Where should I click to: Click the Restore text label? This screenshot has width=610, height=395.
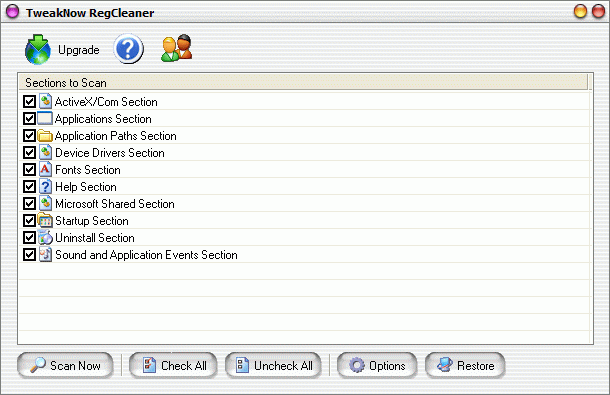(x=475, y=366)
